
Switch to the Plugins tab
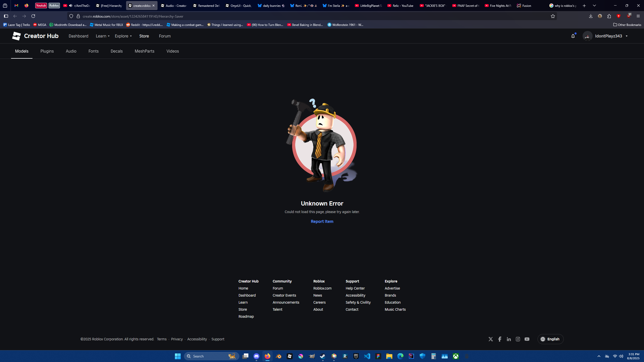pos(47,51)
